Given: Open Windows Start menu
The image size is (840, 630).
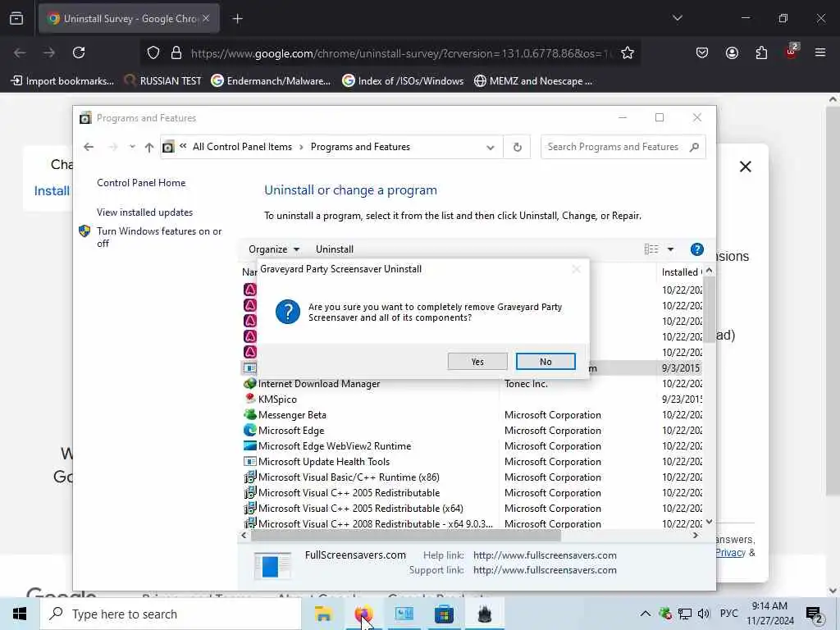Looking at the screenshot, I should [20, 614].
